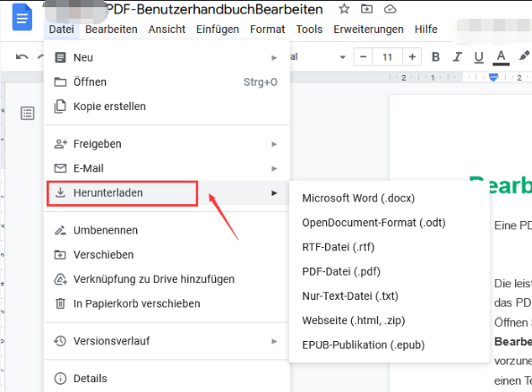Select Neu in the Datei menu
Viewport: 532px width, 392px height.
(x=167, y=57)
